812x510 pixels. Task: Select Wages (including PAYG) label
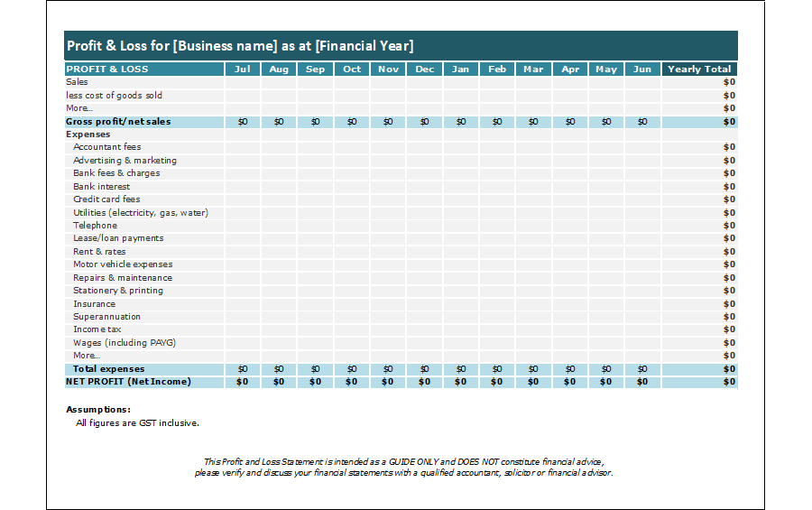tap(125, 343)
